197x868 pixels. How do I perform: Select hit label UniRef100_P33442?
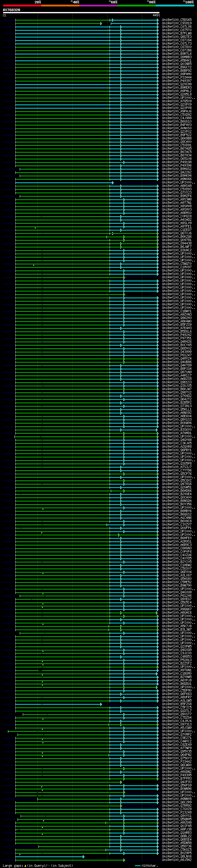(x=177, y=761)
